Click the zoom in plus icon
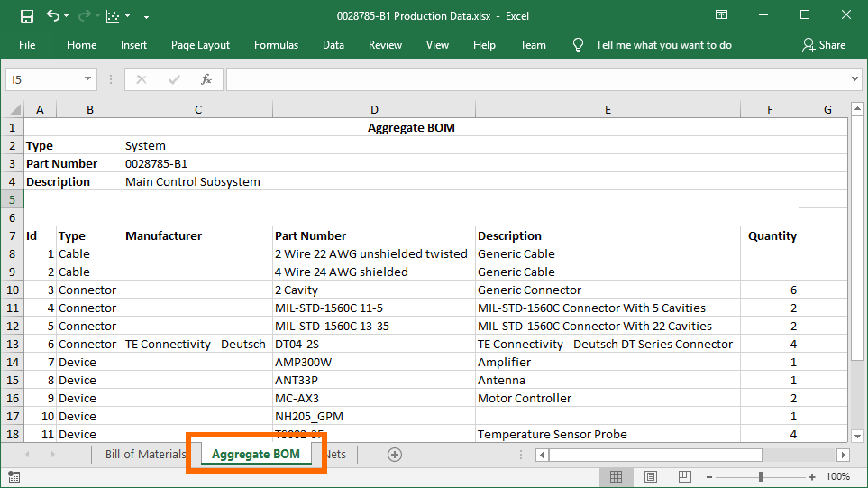 pyautogui.click(x=813, y=476)
